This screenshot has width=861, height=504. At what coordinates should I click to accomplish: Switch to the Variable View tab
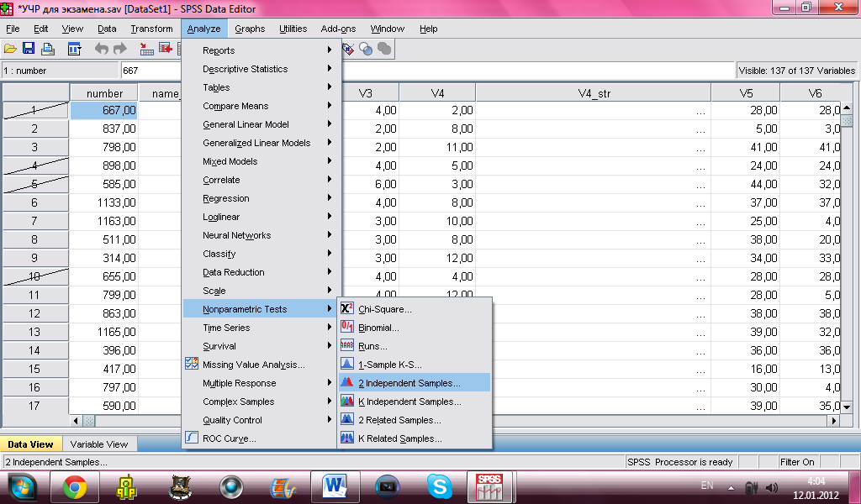[99, 444]
